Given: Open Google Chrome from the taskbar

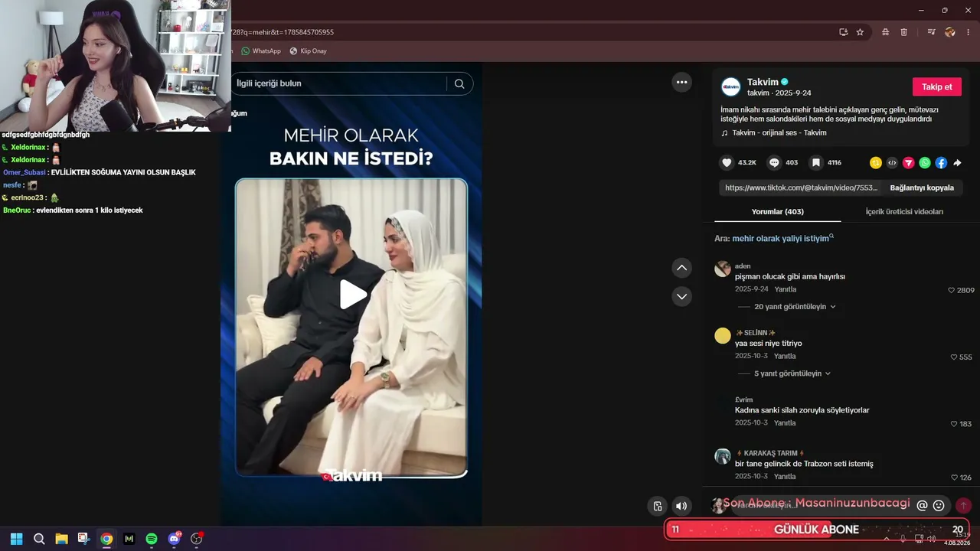Looking at the screenshot, I should (106, 539).
